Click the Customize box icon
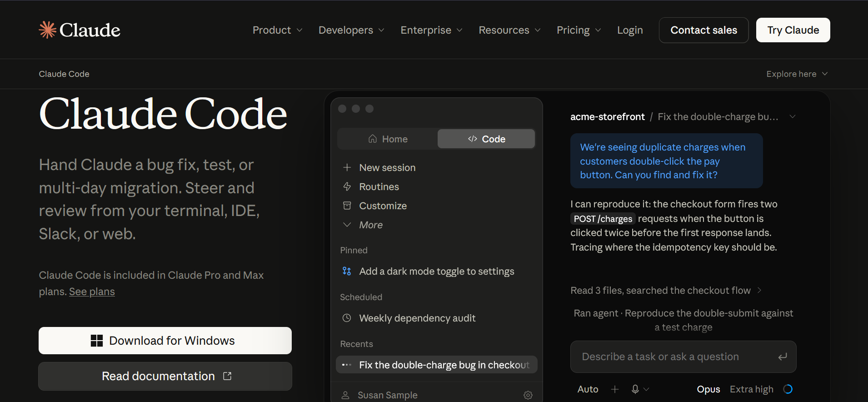 click(347, 206)
